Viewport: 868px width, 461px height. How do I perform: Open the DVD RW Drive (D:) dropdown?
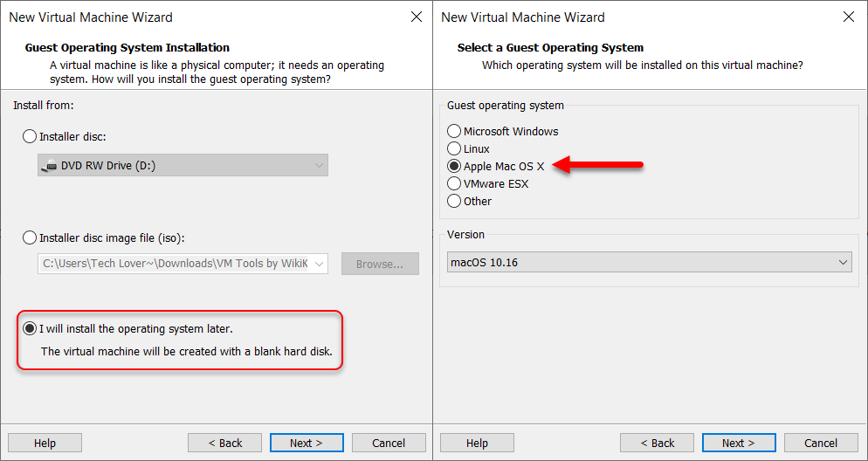pos(183,165)
